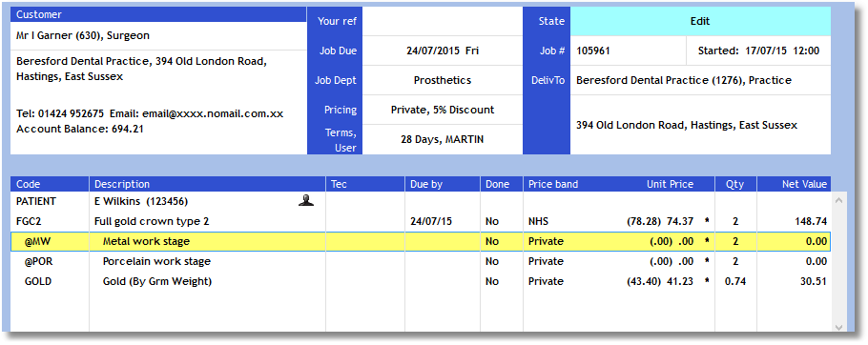Image resolution: width=868 pixels, height=345 pixels.
Task: Click the Your ref input field
Action: click(443, 22)
